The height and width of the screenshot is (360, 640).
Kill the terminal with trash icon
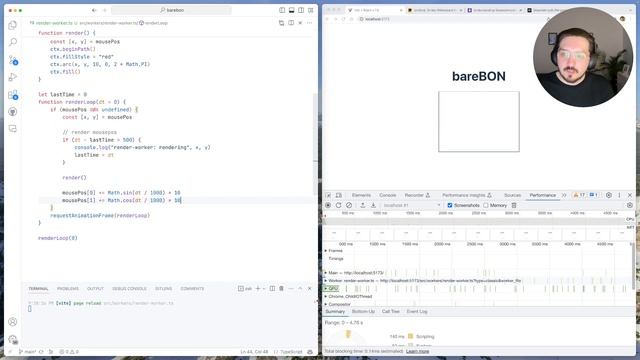[x=282, y=289]
